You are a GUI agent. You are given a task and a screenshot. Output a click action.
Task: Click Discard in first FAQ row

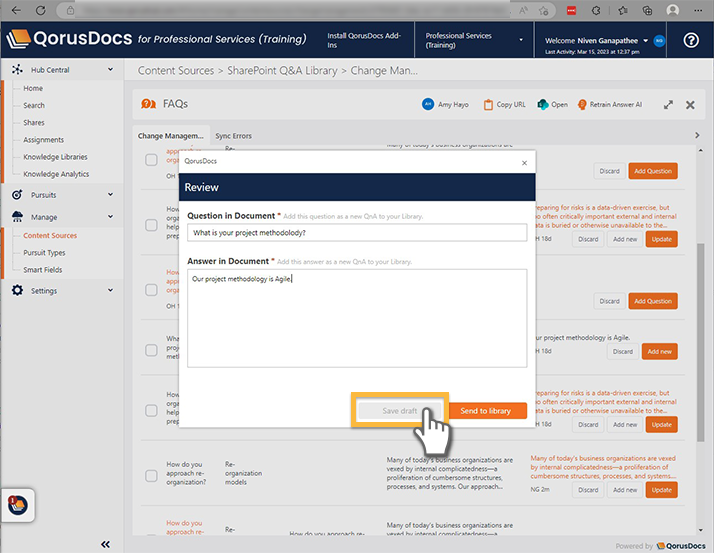[609, 171]
